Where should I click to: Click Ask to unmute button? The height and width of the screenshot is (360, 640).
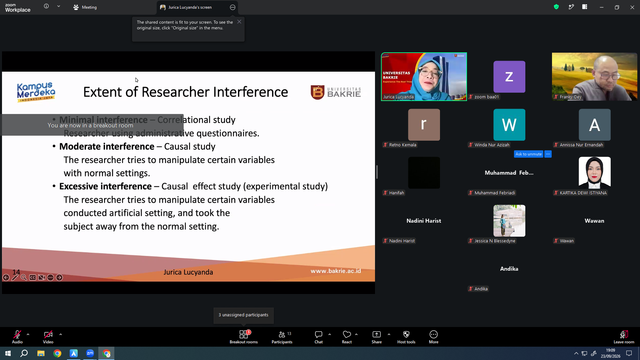click(x=529, y=154)
